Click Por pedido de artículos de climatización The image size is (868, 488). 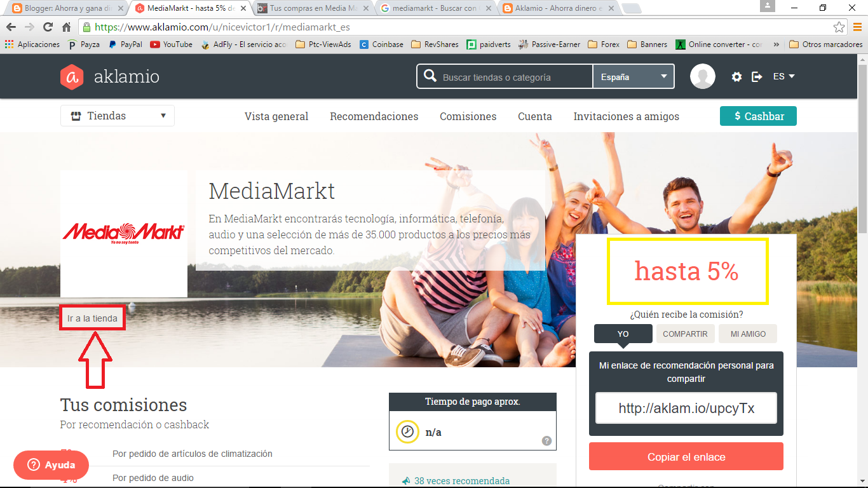tap(193, 454)
